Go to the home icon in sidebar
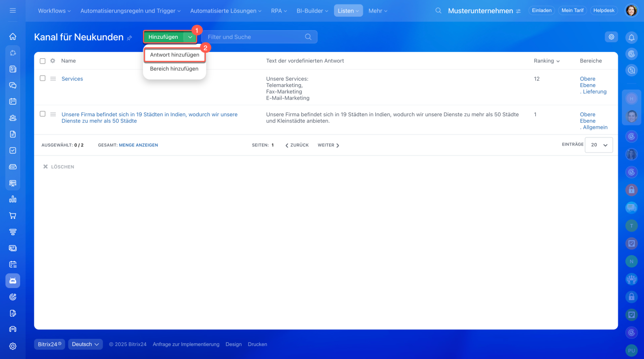This screenshot has height=359, width=644. point(13,36)
